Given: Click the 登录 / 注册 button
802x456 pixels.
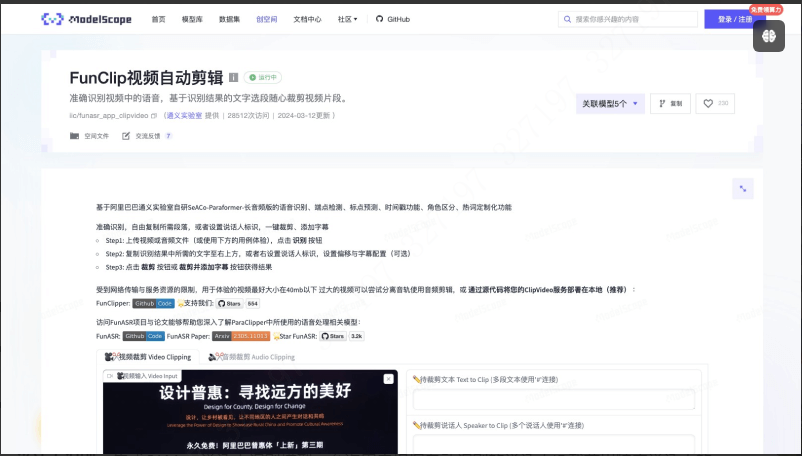Looking at the screenshot, I should click(x=734, y=19).
